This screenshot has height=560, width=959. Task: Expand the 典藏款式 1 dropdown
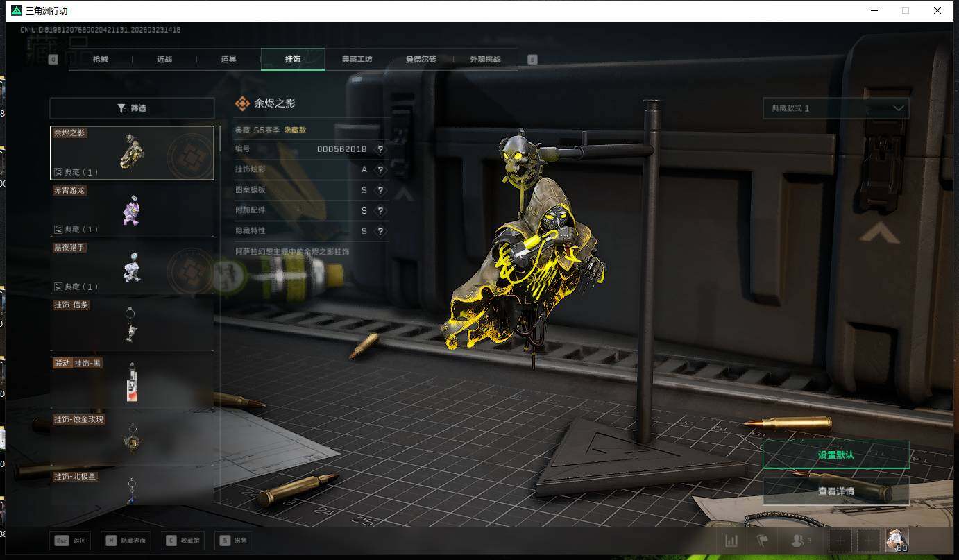pos(835,108)
